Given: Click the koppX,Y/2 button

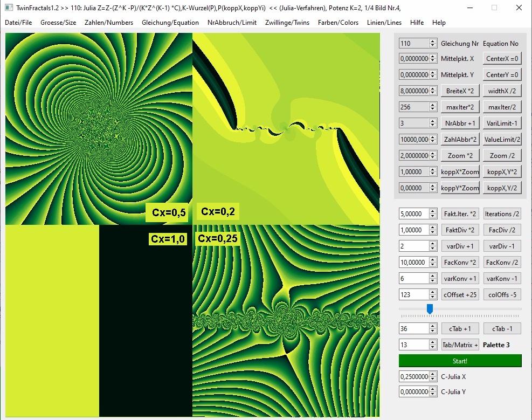Looking at the screenshot, I should click(502, 188).
